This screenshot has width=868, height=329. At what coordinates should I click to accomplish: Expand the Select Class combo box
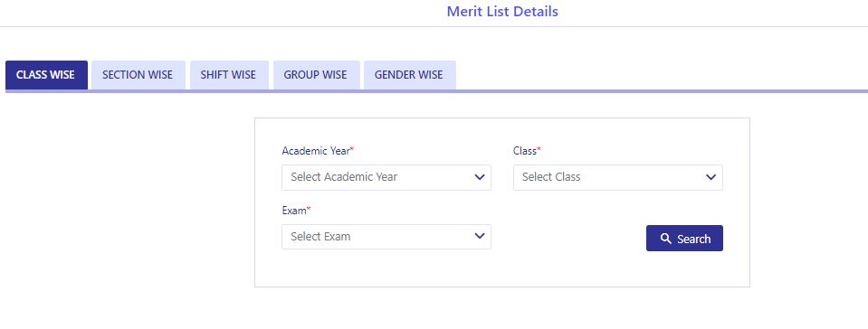coord(618,177)
